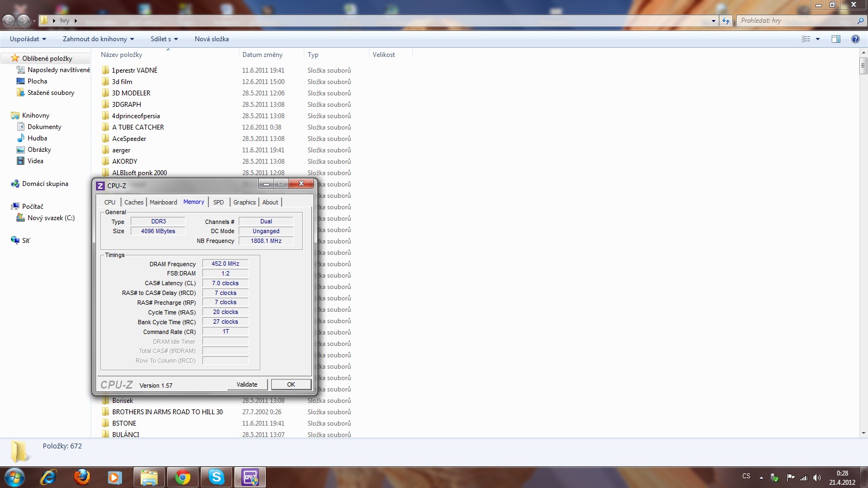Switch to the Graphics tab
The image size is (868, 488).
(x=245, y=202)
